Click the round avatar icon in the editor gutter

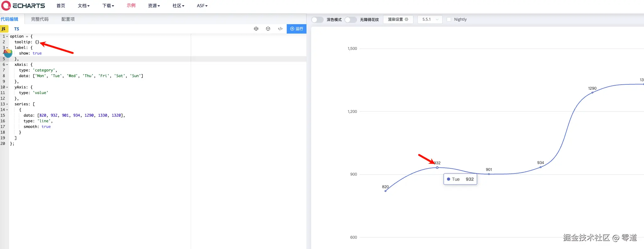click(x=8, y=53)
